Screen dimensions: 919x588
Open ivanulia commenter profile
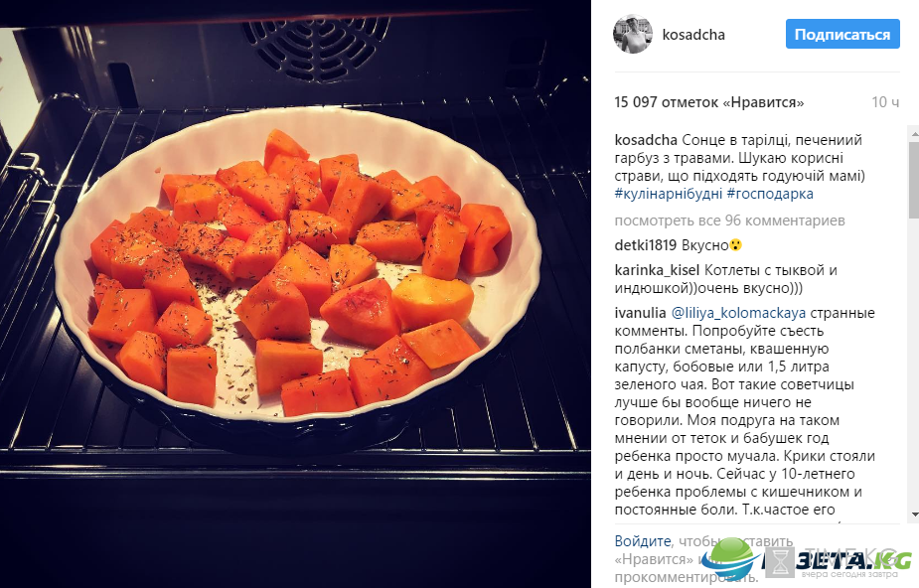coord(640,313)
